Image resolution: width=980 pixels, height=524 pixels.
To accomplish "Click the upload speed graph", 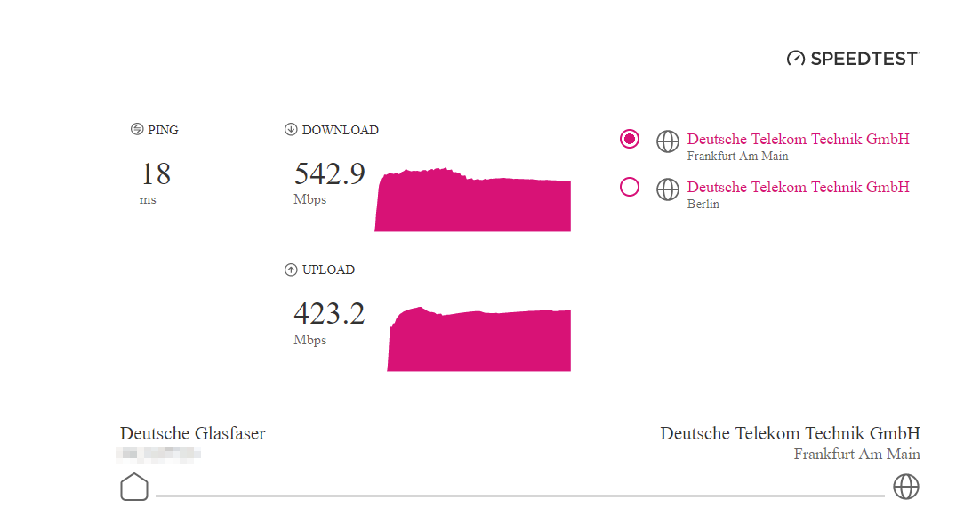I will [478, 339].
